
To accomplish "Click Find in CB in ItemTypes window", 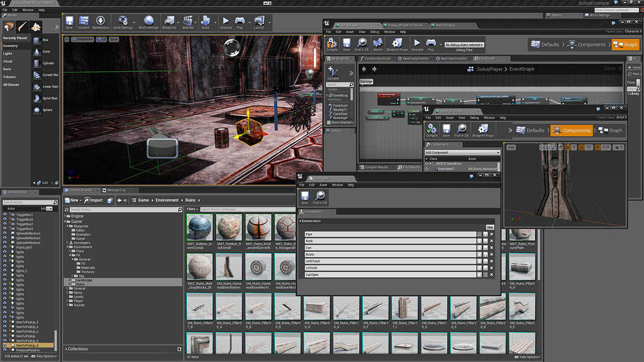I will click(319, 198).
